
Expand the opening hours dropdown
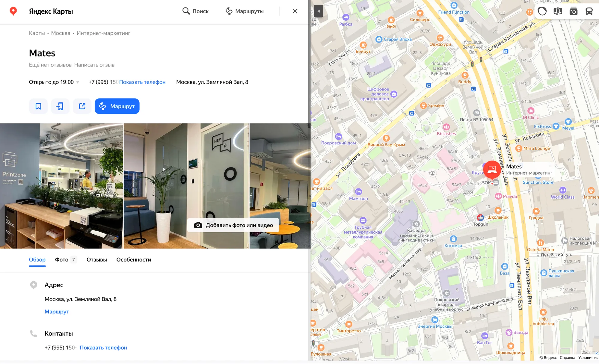pyautogui.click(x=78, y=82)
